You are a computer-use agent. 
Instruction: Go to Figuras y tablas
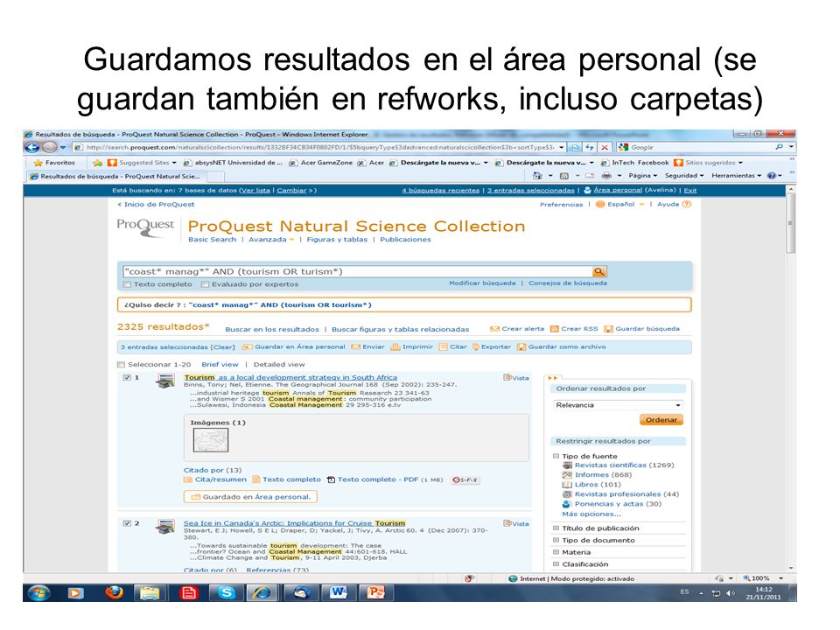coord(337,240)
